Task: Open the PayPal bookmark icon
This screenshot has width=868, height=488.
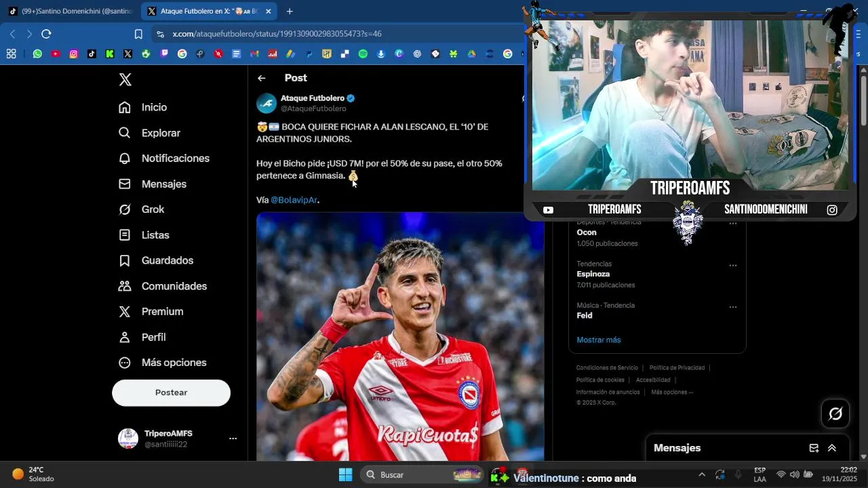Action: click(309, 54)
